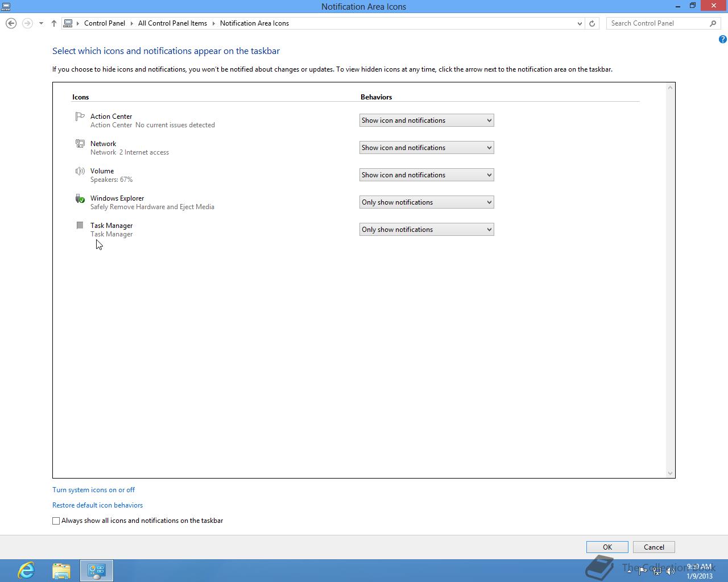Click the Volume speaker icon in the icons list

[x=80, y=171]
